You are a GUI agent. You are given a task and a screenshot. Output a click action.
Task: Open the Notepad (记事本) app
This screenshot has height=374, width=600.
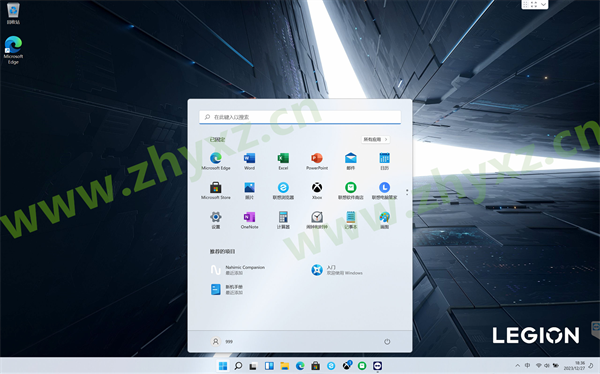[x=351, y=220]
